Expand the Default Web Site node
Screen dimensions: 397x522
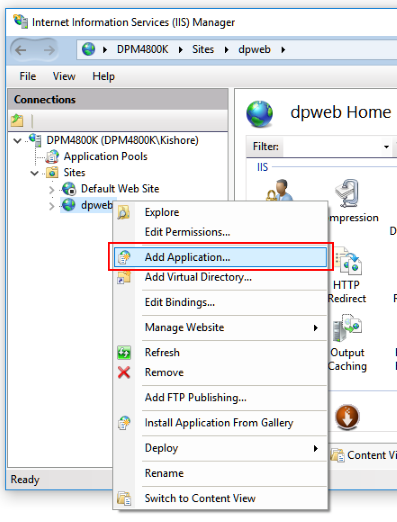point(51,190)
